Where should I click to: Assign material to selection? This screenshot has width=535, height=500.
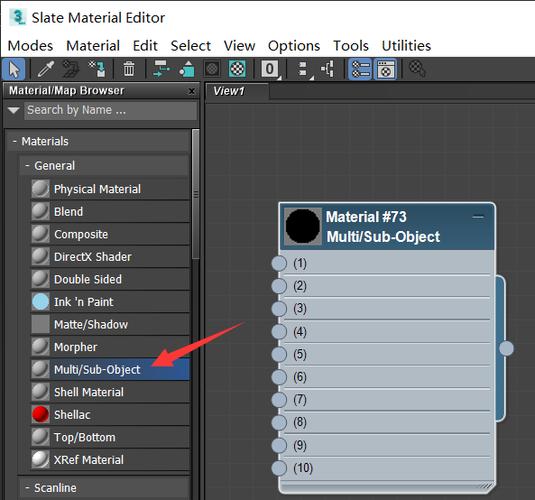(x=97, y=69)
